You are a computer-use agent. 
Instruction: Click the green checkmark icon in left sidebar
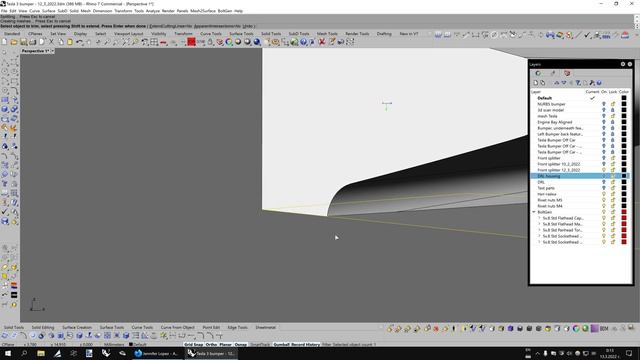(x=5, y=212)
